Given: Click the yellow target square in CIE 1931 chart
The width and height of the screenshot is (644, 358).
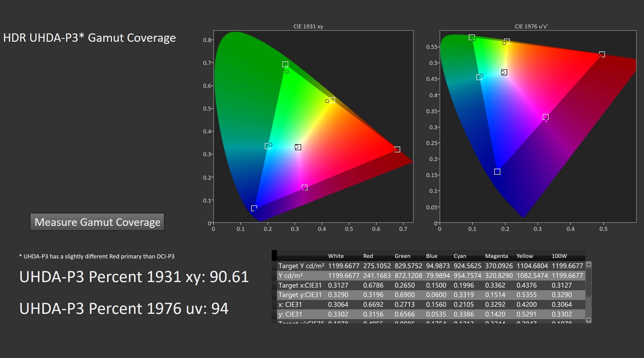Looking at the screenshot, I should click(x=332, y=100).
